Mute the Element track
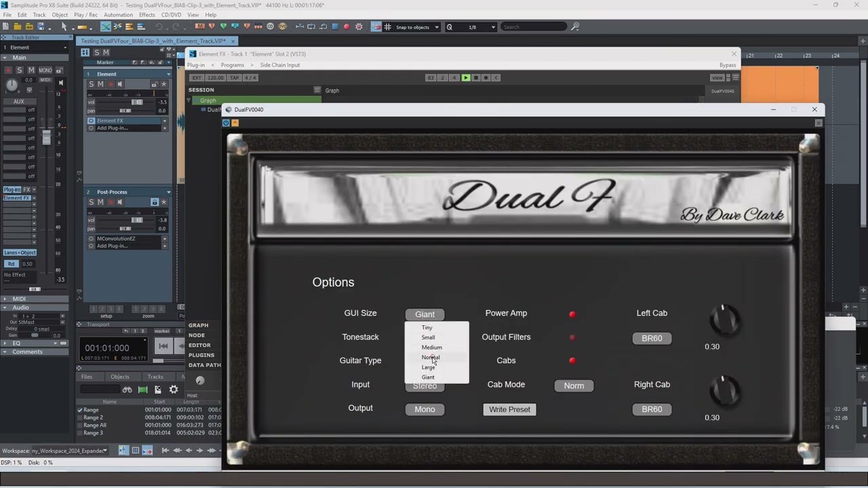 tap(100, 84)
